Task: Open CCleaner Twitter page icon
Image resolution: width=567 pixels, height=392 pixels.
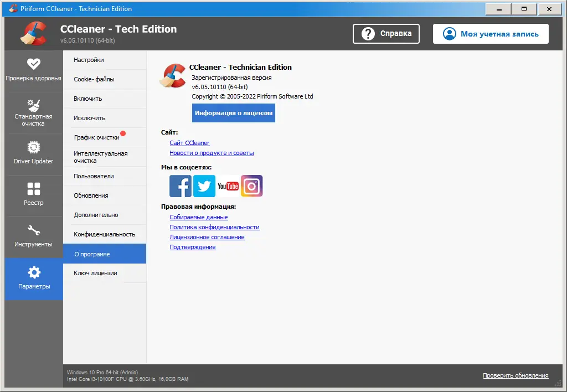Action: [204, 186]
